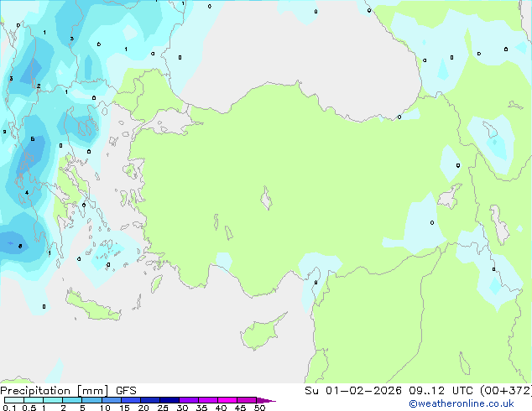Click the date "Su 01-02-2026"

pos(353,391)
